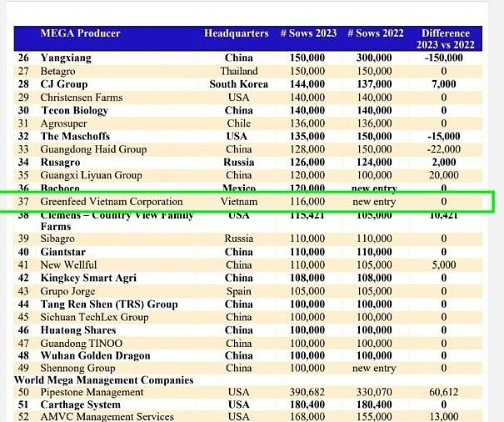The width and height of the screenshot is (504, 422).
Task: Select Guangdong Haid Group name
Action: (x=93, y=149)
